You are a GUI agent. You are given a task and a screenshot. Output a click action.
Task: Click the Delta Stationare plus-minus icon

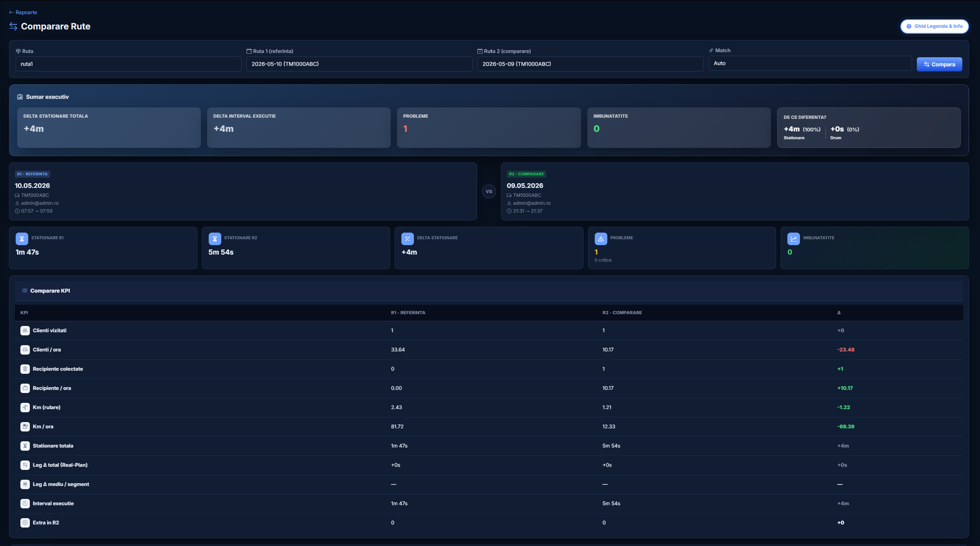(407, 238)
